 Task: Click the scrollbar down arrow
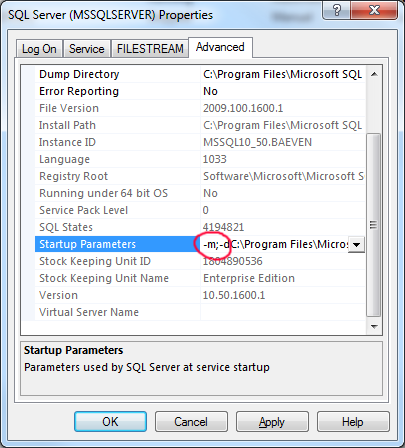tap(374, 327)
